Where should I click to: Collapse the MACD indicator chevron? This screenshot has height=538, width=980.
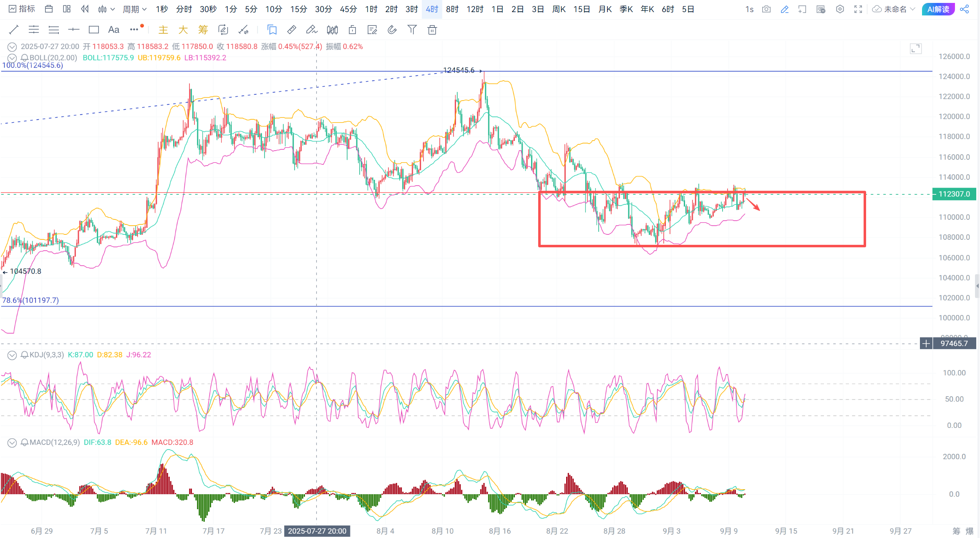(x=12, y=442)
